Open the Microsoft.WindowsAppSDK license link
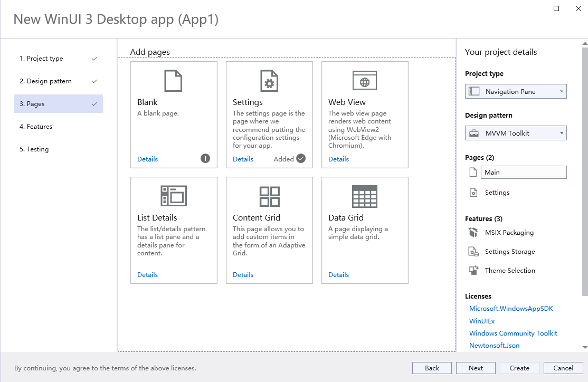The width and height of the screenshot is (588, 382). coord(511,309)
